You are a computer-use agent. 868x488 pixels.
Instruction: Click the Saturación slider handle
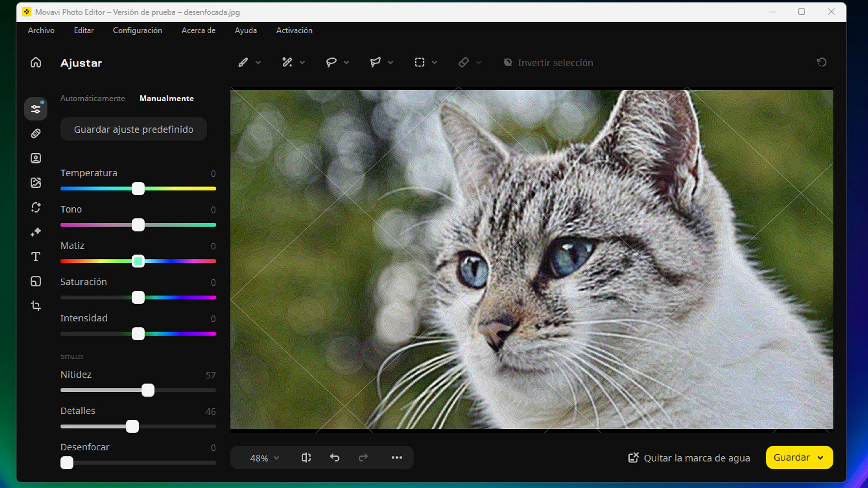138,297
